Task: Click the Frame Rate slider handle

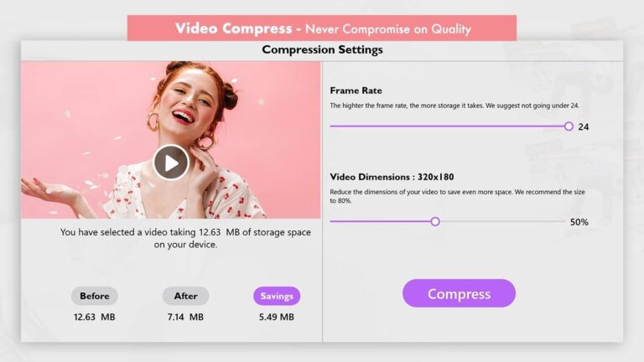Action: coord(569,127)
